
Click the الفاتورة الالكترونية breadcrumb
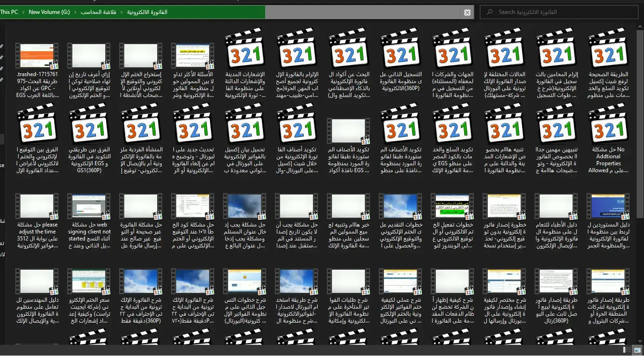[x=147, y=12]
